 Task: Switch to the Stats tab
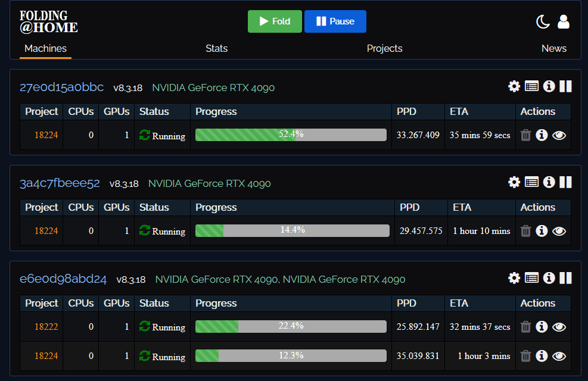tap(216, 48)
